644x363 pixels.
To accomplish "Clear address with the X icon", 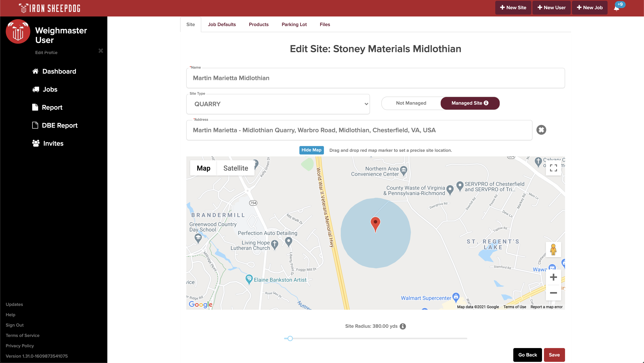I will point(541,130).
